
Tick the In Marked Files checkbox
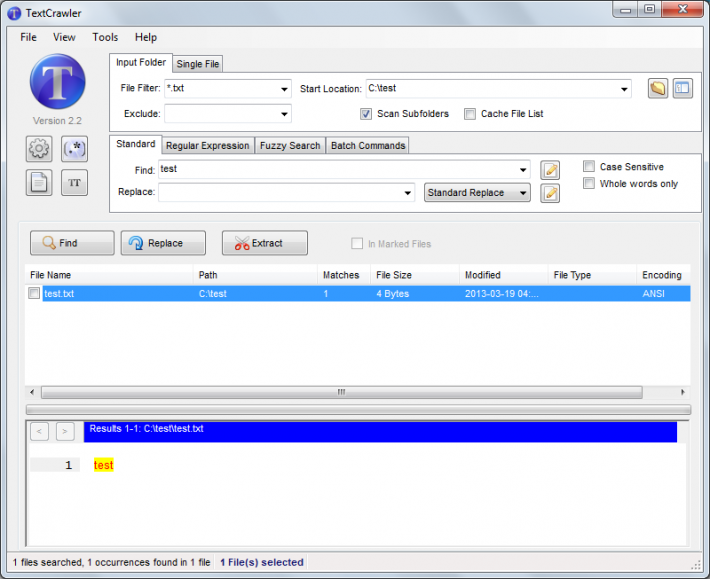(x=357, y=244)
